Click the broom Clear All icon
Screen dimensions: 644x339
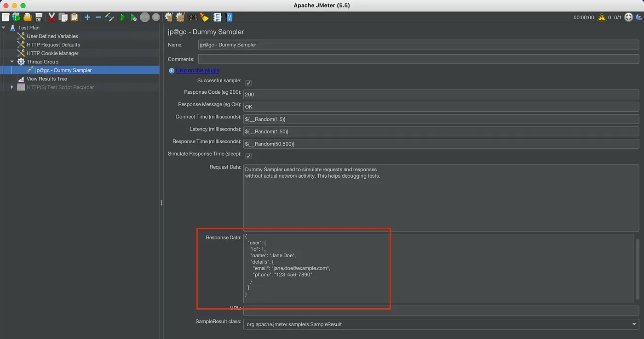pos(205,17)
